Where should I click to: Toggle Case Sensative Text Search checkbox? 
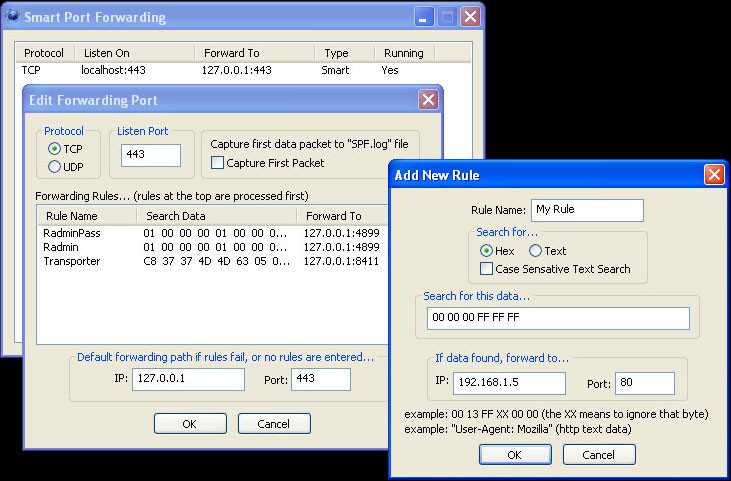[x=486, y=268]
